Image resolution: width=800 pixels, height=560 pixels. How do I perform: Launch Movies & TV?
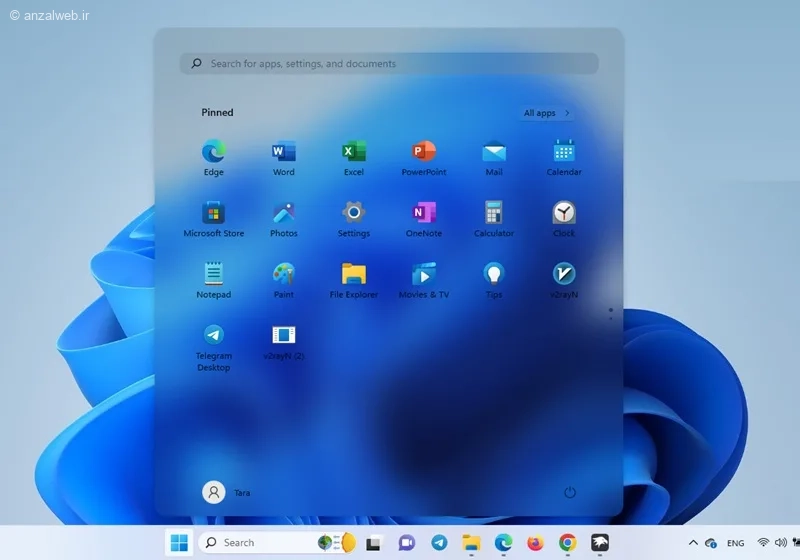click(x=423, y=281)
